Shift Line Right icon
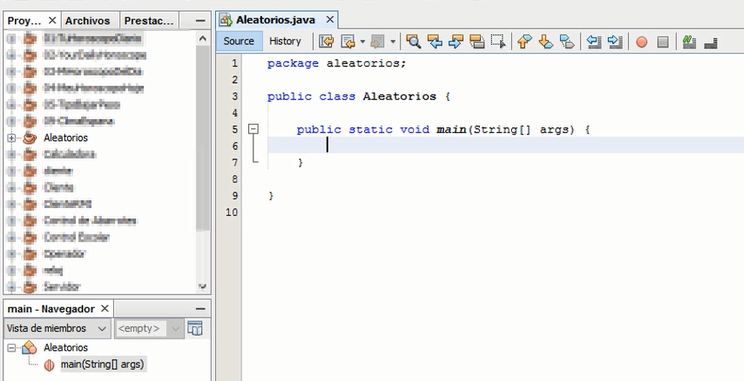The image size is (744, 381). (x=614, y=42)
